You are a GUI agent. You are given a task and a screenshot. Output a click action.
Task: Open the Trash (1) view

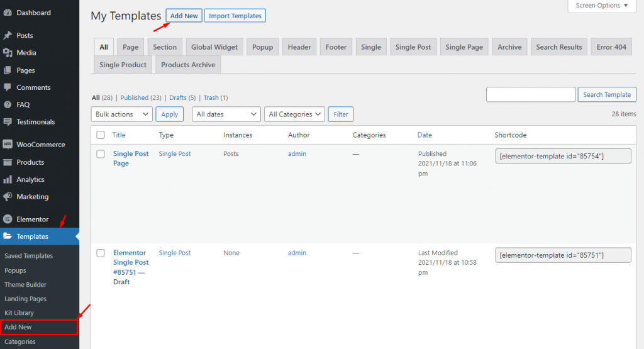coord(216,97)
